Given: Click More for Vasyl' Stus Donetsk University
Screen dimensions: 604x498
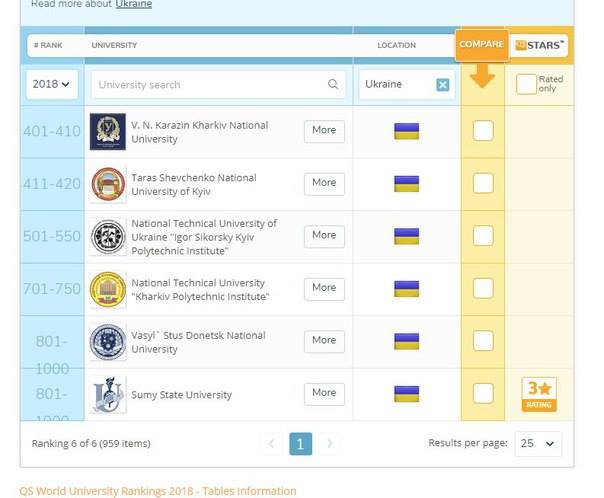Looking at the screenshot, I should point(324,341).
